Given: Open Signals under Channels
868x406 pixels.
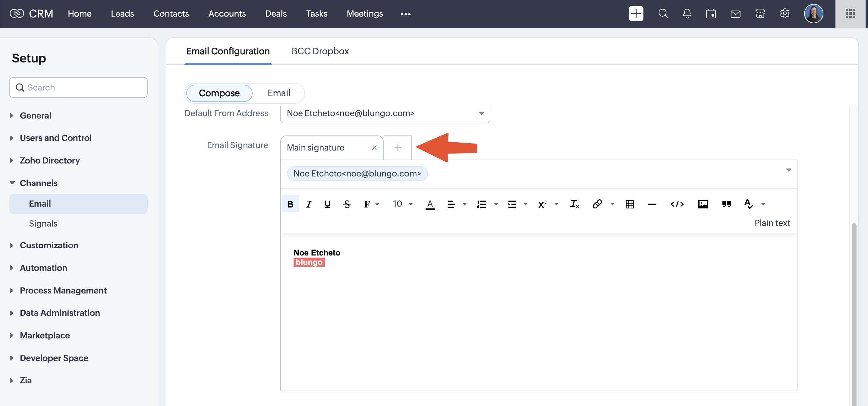Looking at the screenshot, I should tap(43, 224).
